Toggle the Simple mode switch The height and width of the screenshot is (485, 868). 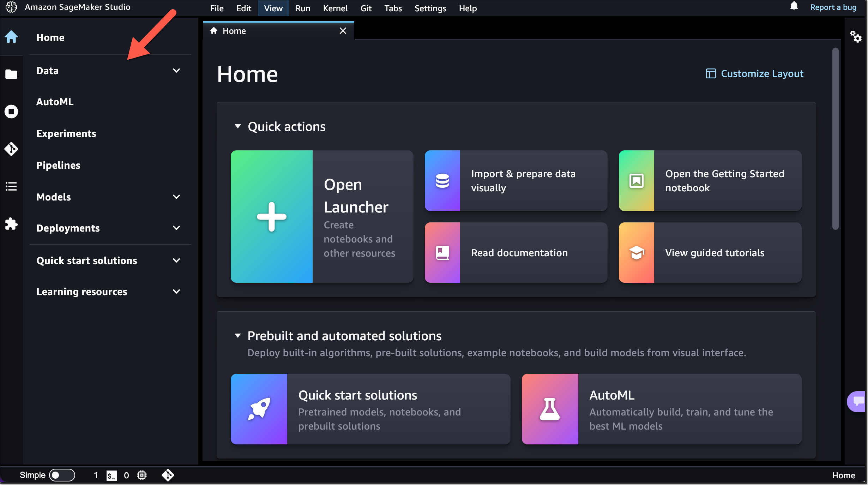click(62, 475)
